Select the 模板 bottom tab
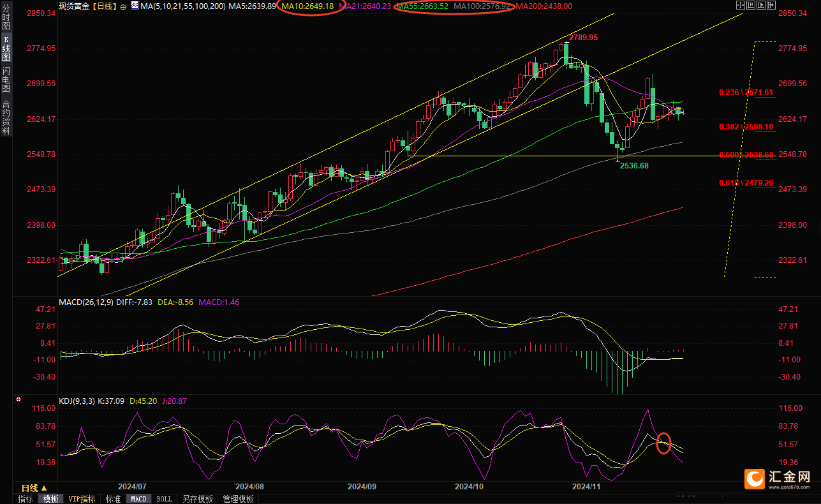The image size is (821, 504). (50, 499)
